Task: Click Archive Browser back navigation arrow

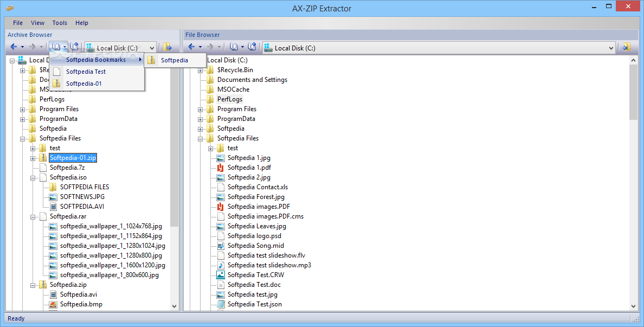Action: tap(14, 47)
